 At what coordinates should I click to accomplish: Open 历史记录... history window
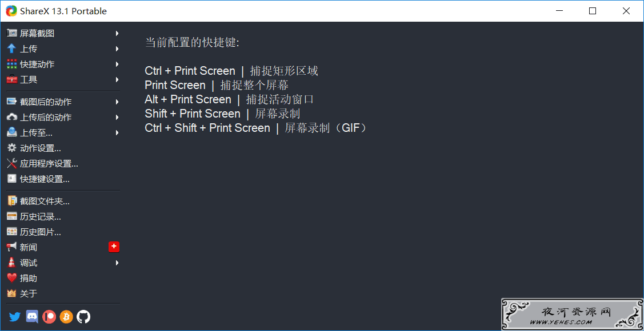63,216
